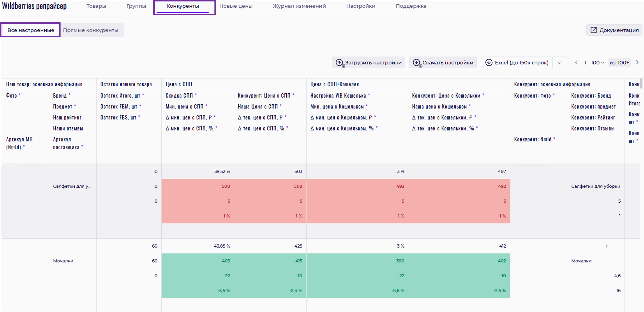Screen dimensions: 644x312
Task: Go to next page arrow
Action: click(637, 63)
